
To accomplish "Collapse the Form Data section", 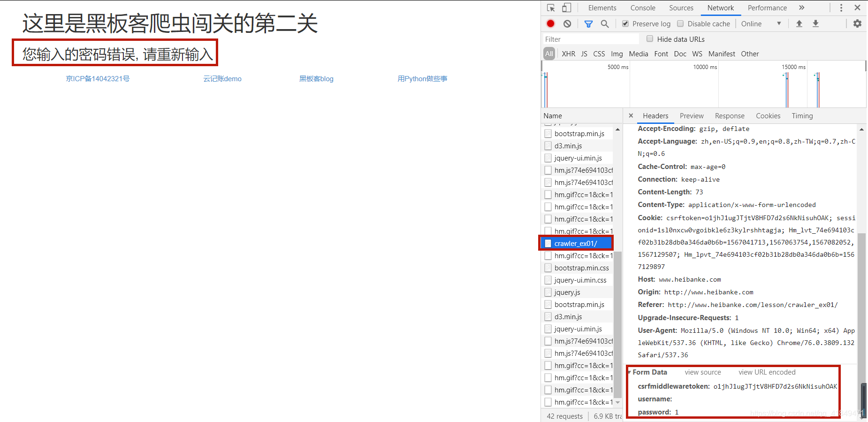I will pyautogui.click(x=629, y=372).
